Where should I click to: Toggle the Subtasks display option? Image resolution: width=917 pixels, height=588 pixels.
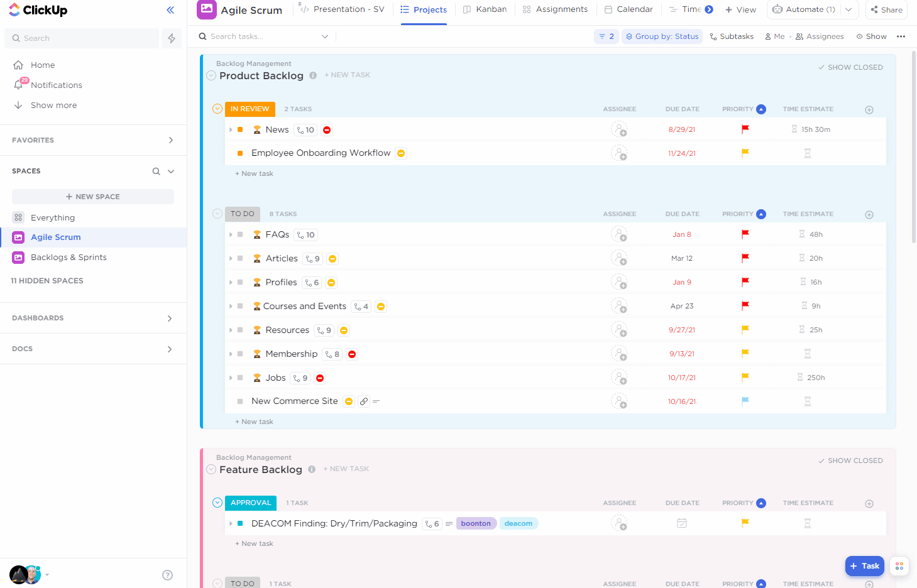[x=732, y=36]
